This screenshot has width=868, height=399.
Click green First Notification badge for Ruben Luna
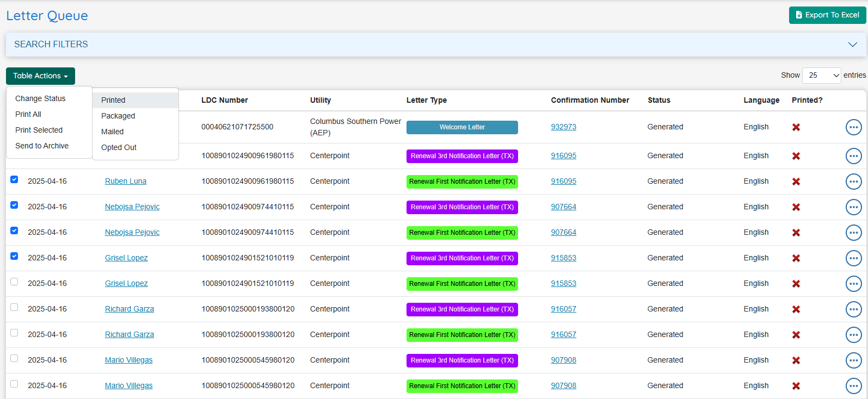click(x=462, y=182)
